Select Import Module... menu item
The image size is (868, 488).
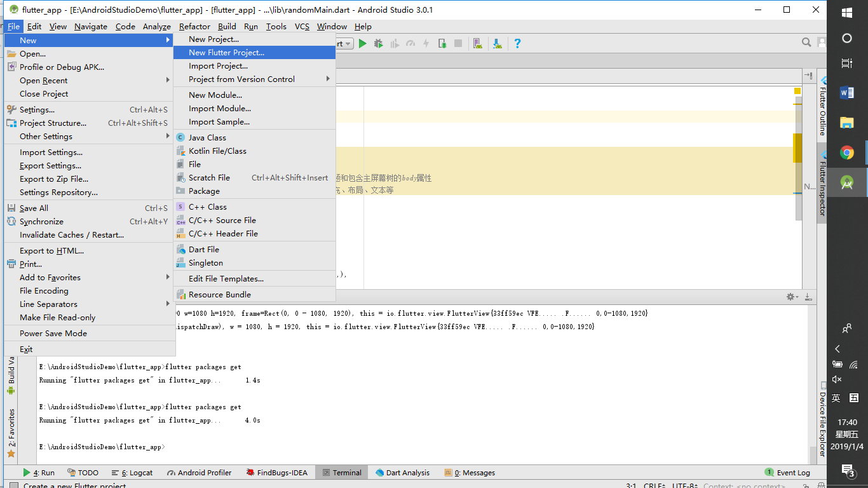pyautogui.click(x=254, y=108)
